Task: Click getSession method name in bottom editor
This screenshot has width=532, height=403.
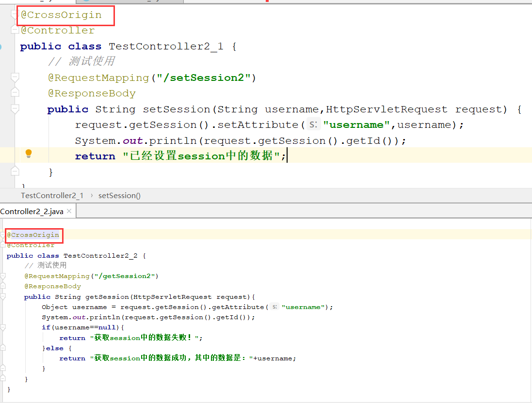Action: point(107,297)
